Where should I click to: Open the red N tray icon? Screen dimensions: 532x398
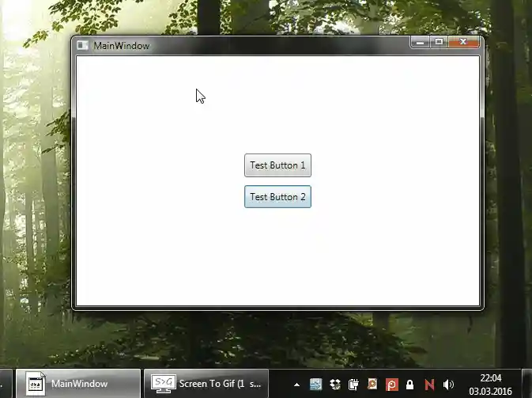click(x=429, y=385)
